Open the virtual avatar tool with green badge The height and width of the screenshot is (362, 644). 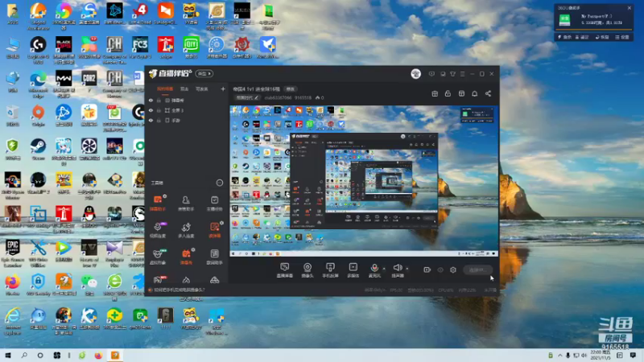pyautogui.click(x=158, y=257)
